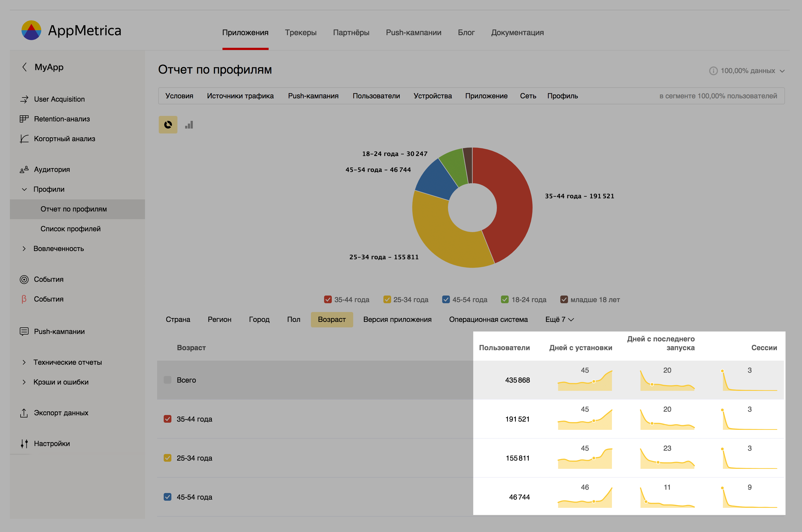
Task: Uncheck 35-44 года in chart legend
Action: [328, 299]
